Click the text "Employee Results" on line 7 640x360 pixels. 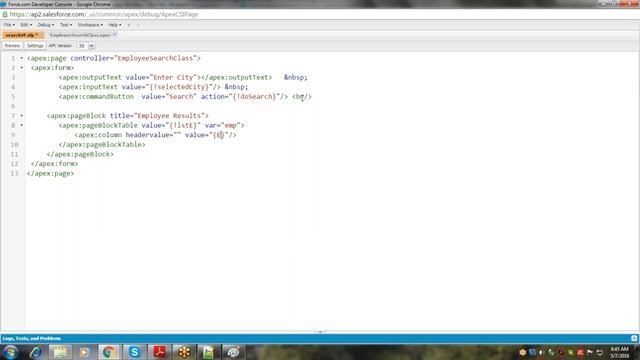click(169, 116)
